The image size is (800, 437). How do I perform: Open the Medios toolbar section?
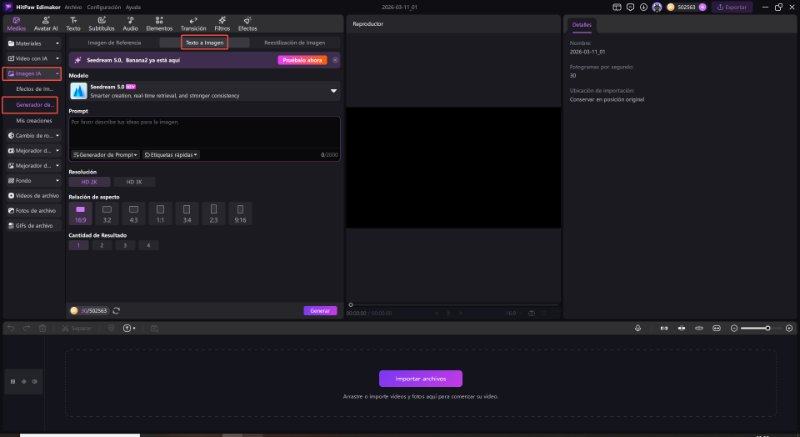click(x=16, y=23)
